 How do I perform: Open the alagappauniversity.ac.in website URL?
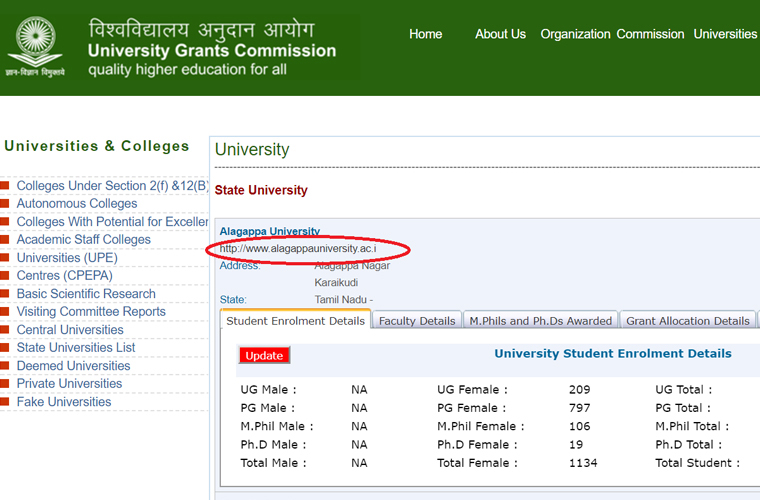pyautogui.click(x=298, y=249)
